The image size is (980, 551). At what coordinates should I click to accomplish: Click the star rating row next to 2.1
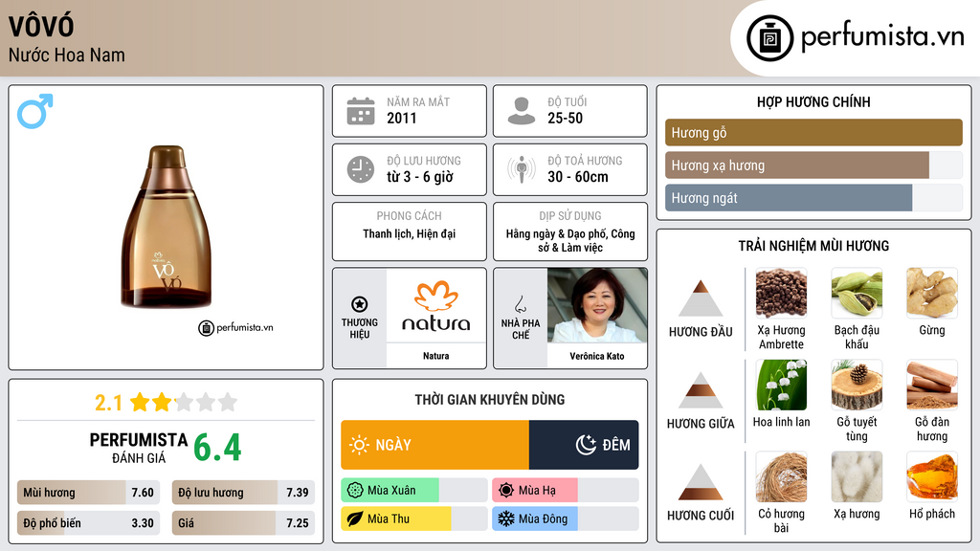click(x=184, y=402)
